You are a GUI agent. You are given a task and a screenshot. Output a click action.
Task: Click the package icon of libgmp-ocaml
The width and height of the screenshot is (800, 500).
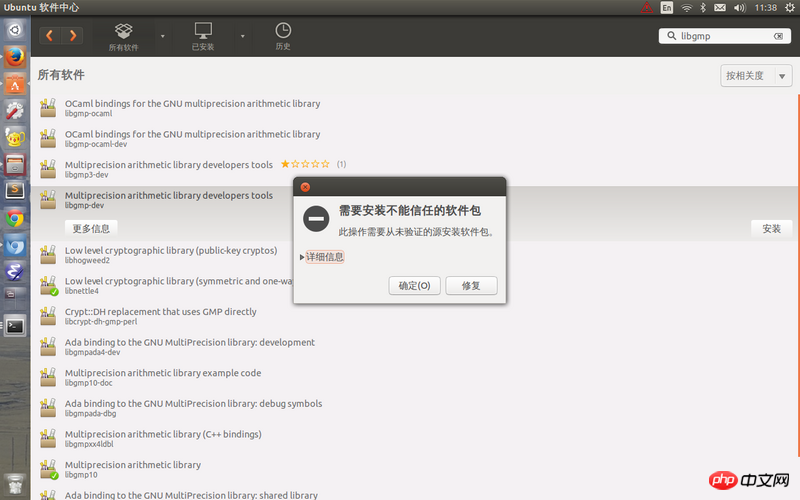tap(48, 108)
